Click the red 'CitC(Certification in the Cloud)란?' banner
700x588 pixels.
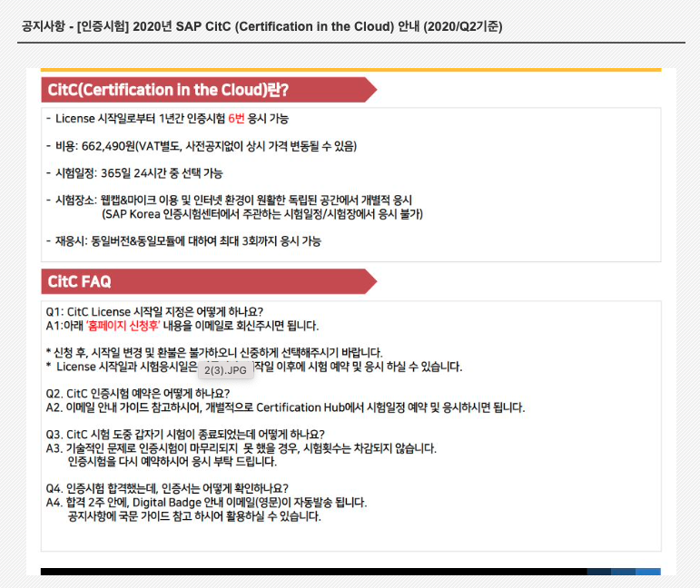[209, 90]
